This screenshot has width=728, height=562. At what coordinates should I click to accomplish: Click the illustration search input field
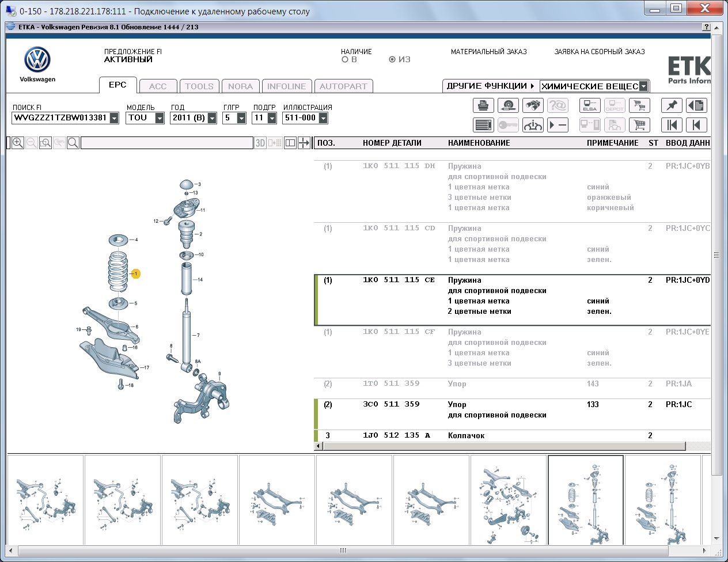point(167,143)
